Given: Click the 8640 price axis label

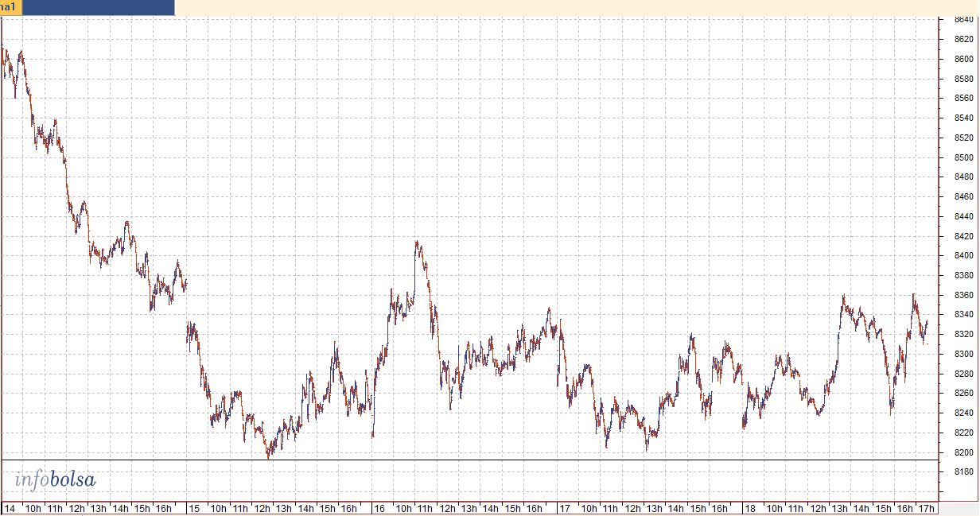Looking at the screenshot, I should click(963, 19).
